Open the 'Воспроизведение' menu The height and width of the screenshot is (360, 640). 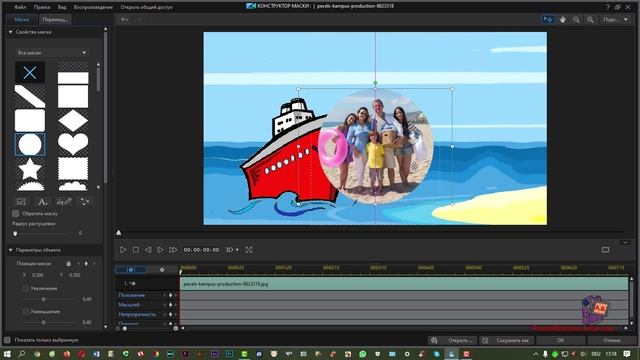(x=93, y=7)
